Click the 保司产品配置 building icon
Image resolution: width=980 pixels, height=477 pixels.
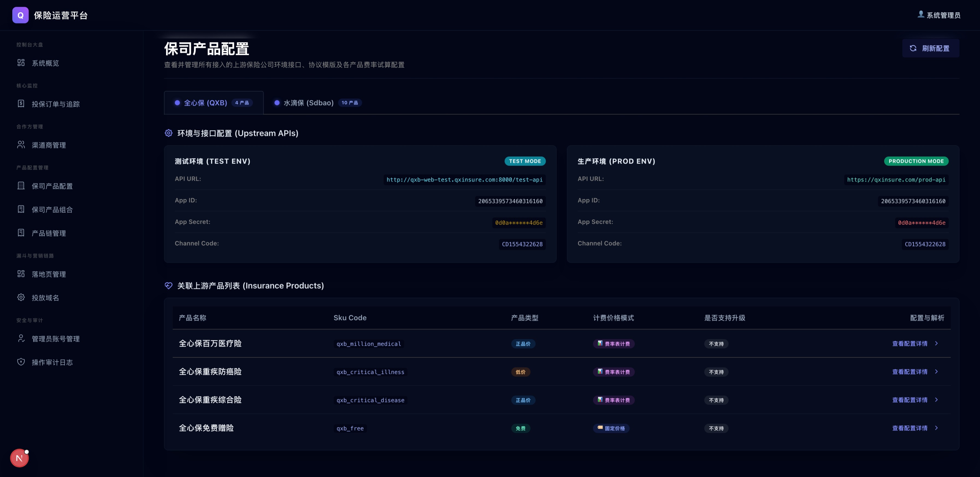coord(21,186)
